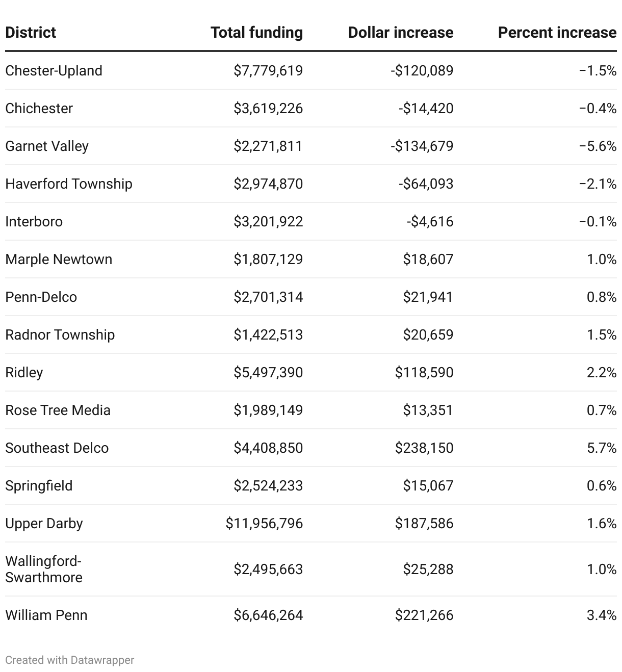The width and height of the screenshot is (622, 672).
Task: Sort by the Total funding header
Action: pos(256,33)
